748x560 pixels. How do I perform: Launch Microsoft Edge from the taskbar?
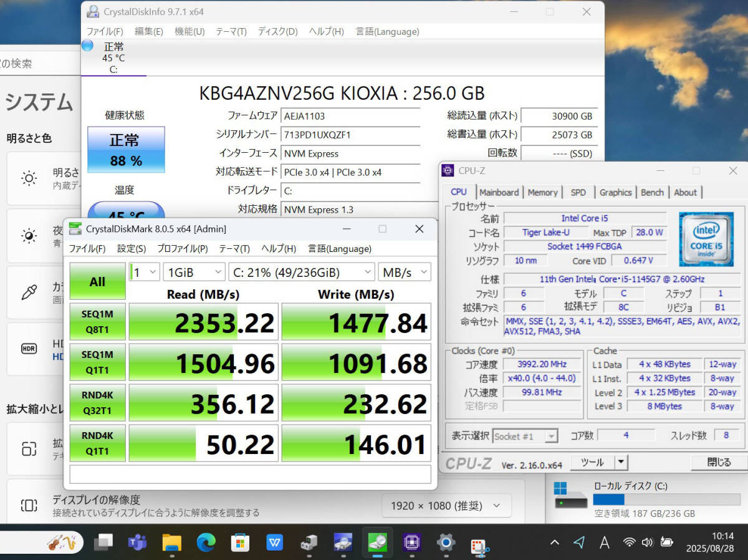coord(206,543)
